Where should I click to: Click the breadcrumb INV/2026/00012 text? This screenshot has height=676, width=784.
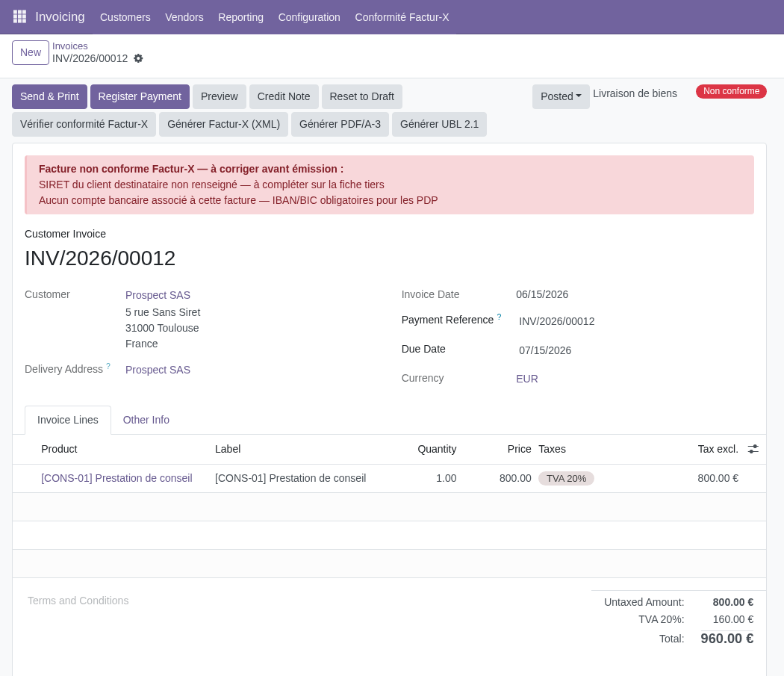pos(90,58)
